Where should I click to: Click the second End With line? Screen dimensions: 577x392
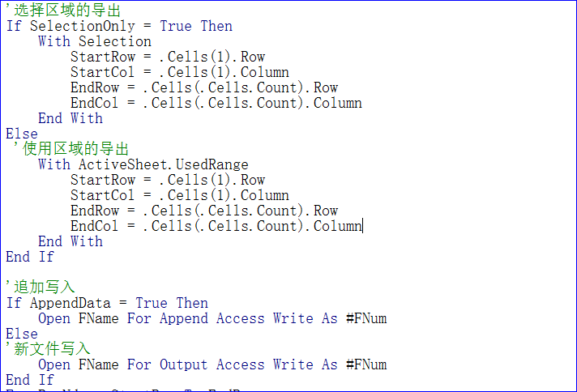[71, 241]
